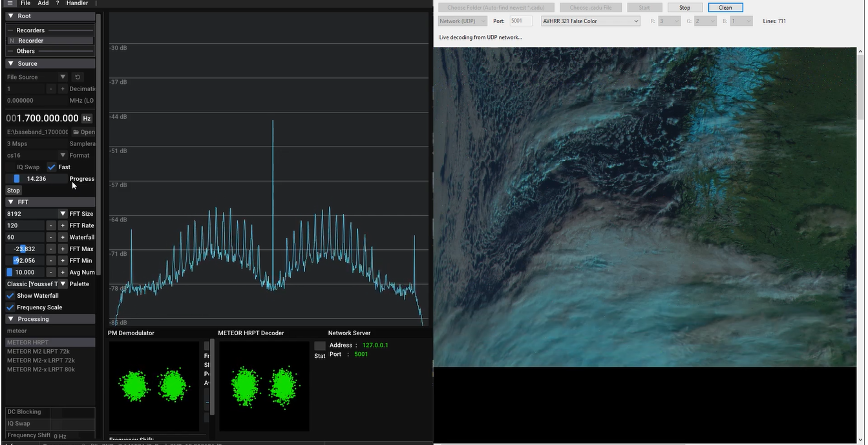The image size is (868, 445).
Task: Open a baseband file with the folder button
Action: coord(84,132)
